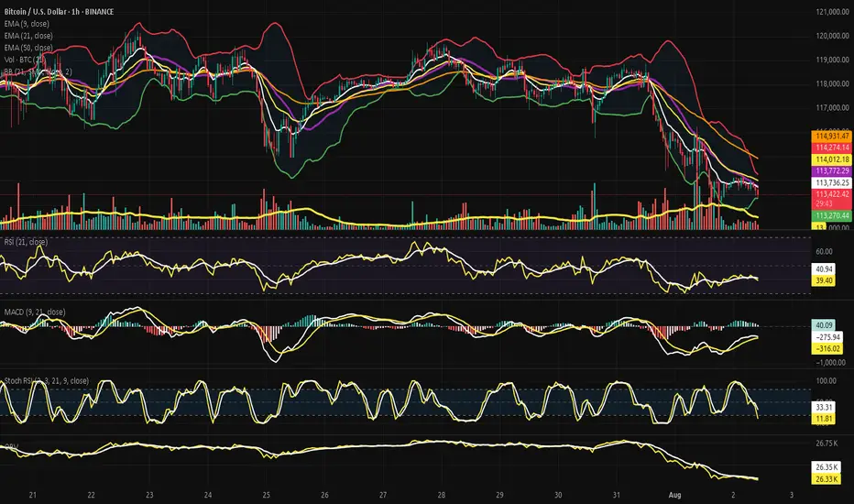Click the 117,000.00 price axis label
The image size is (854, 504).
[832, 107]
